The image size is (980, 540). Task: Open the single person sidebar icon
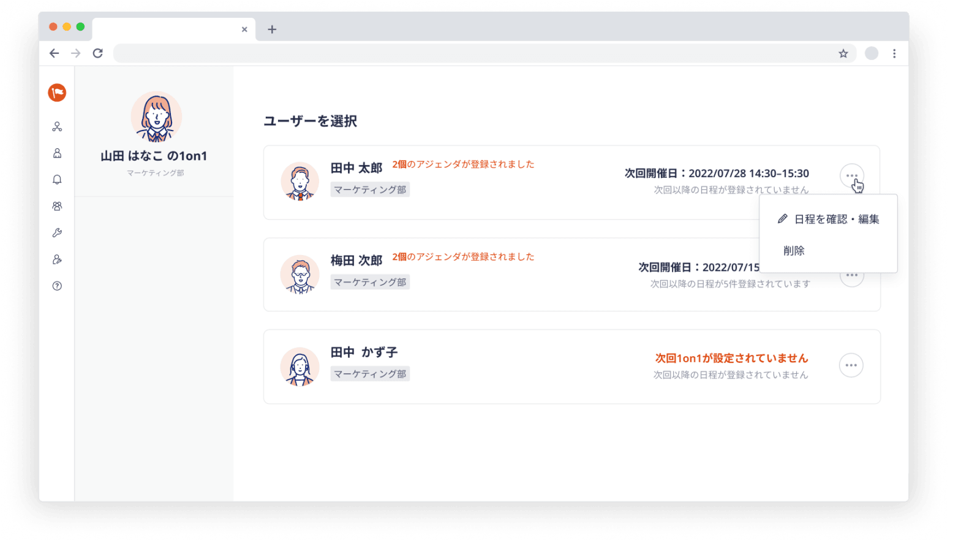point(57,153)
